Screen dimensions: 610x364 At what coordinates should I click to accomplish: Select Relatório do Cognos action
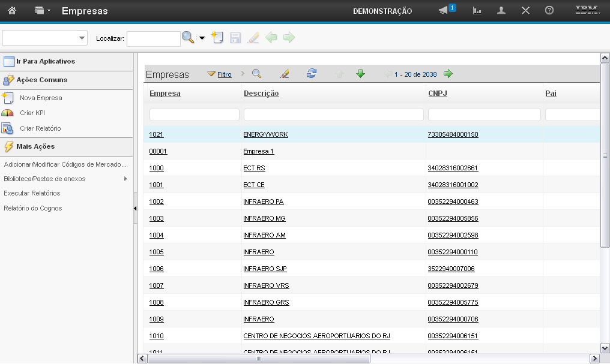click(32, 208)
